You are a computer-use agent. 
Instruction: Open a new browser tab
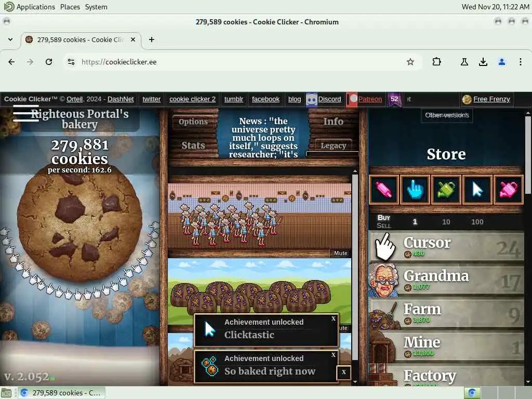click(x=151, y=39)
